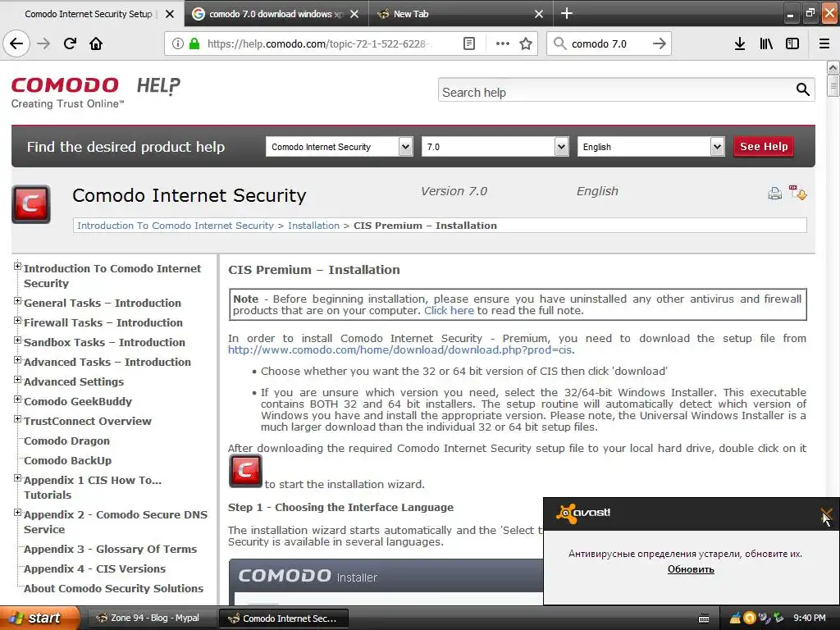Viewport: 840px width, 630px height.
Task: Toggle the browser sidebar
Action: [x=792, y=43]
